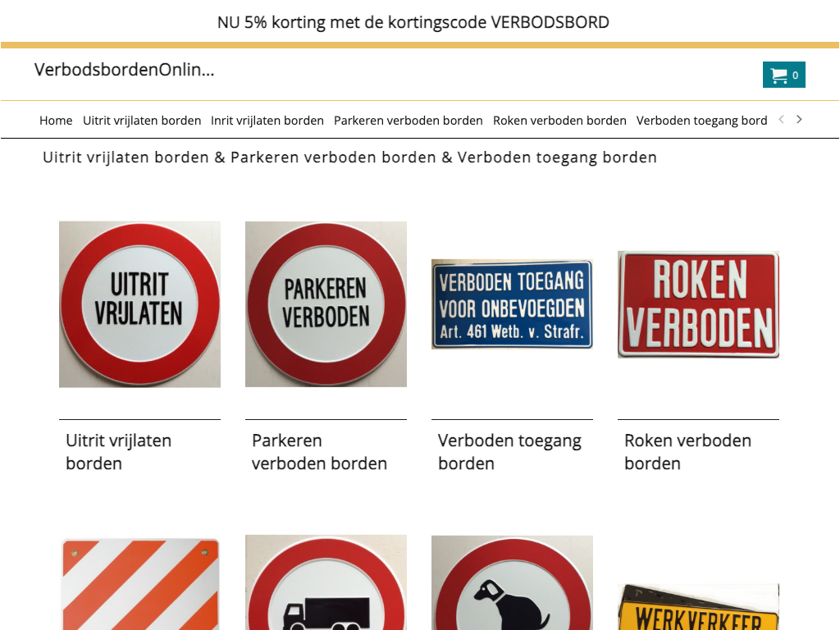Image resolution: width=840 pixels, height=630 pixels.
Task: Click the VerbodsbordenOnlin... site title
Action: [125, 70]
